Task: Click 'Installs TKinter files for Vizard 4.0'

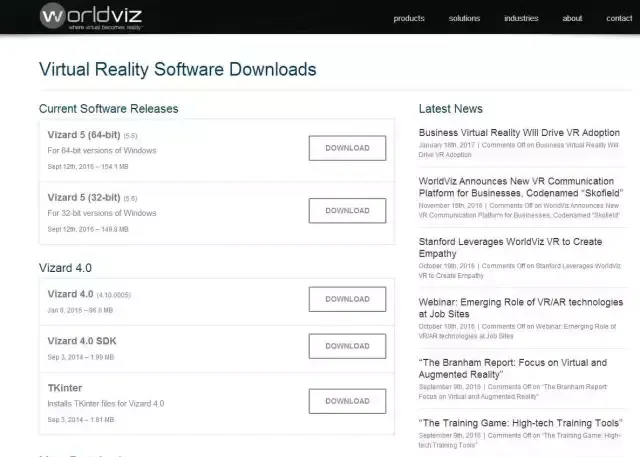Action: click(x=106, y=404)
